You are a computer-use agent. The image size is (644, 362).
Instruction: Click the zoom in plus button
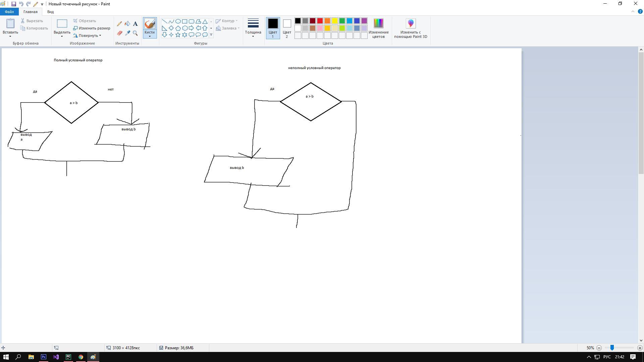pos(640,348)
